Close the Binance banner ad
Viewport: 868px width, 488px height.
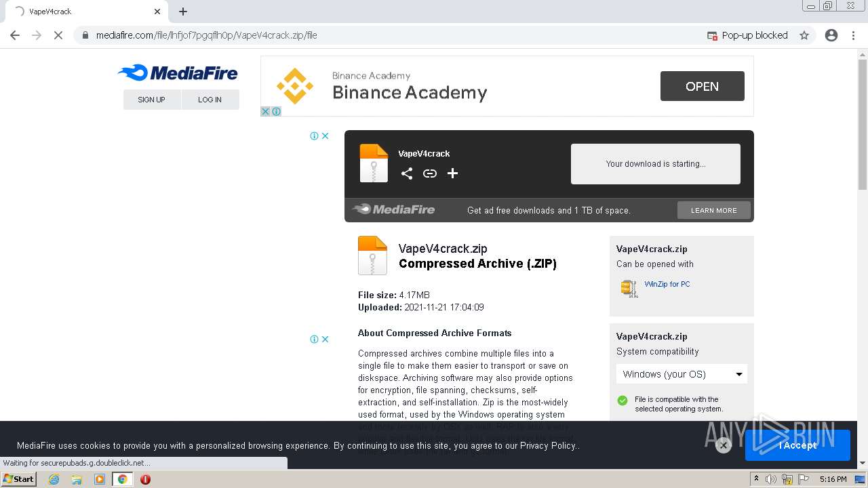(266, 112)
